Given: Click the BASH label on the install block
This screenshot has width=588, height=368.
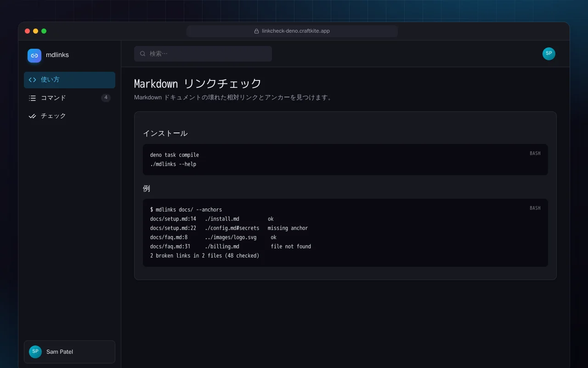Looking at the screenshot, I should tap(535, 153).
